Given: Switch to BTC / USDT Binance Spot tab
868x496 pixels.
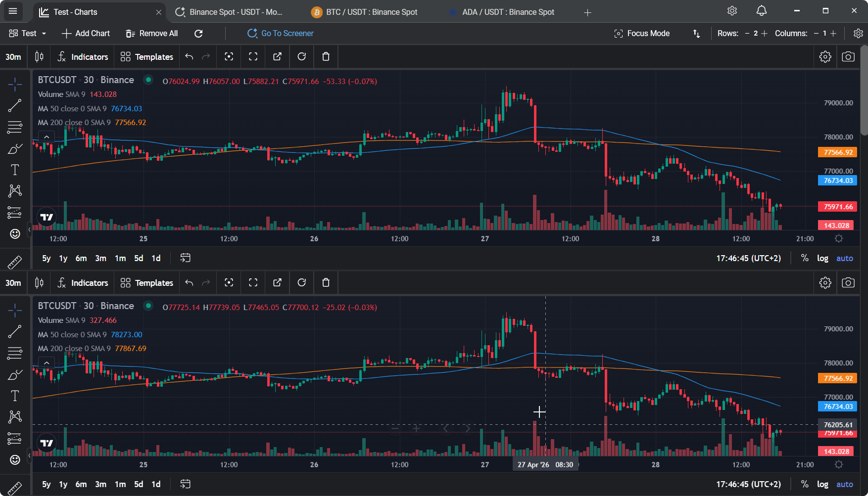Looking at the screenshot, I should tap(371, 12).
